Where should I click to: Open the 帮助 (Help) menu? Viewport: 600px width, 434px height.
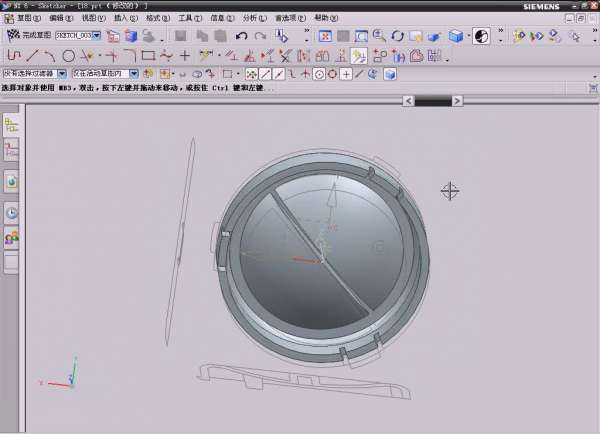click(x=326, y=18)
